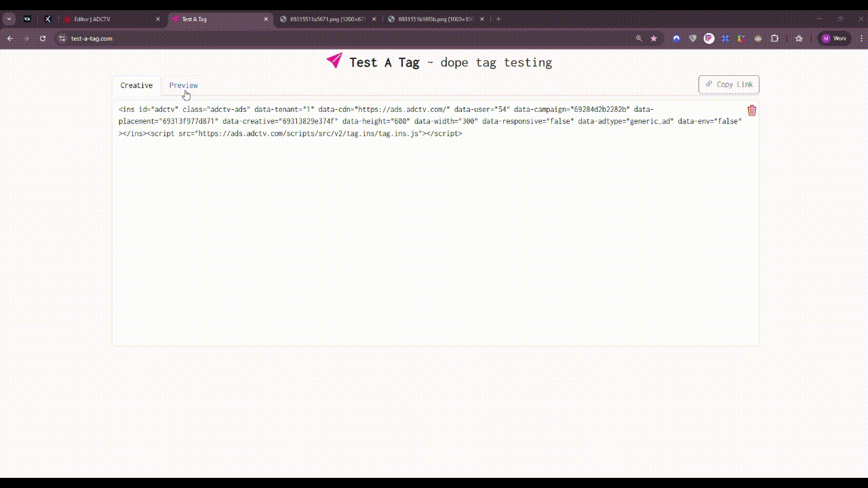Screen dimensions: 868x488
Task: Open the 69315511a5671.png browser tab
Action: [327, 19]
